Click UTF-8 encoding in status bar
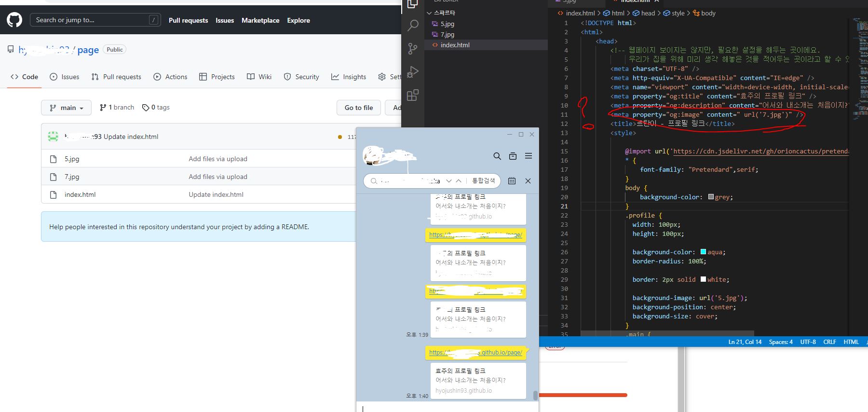This screenshot has width=868, height=412. tap(808, 342)
